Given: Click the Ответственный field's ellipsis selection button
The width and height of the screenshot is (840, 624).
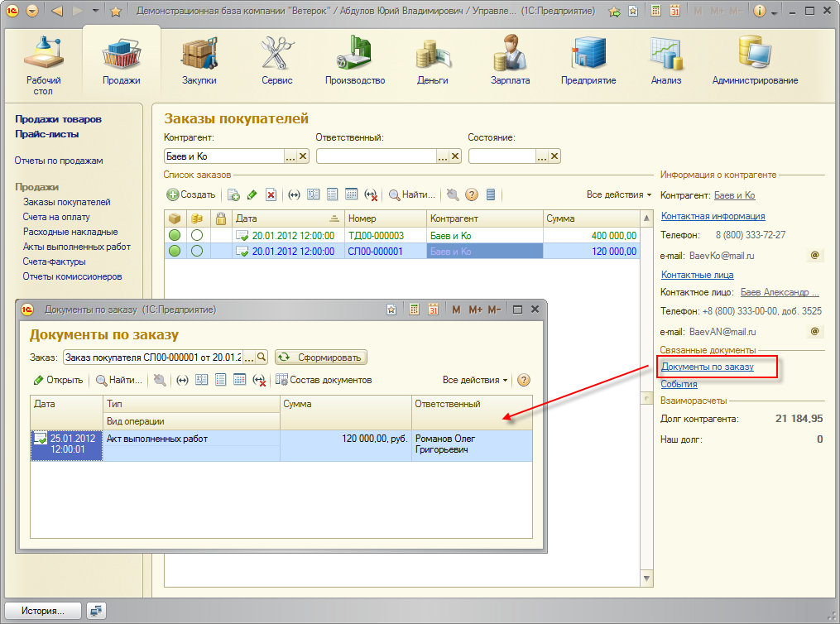Looking at the screenshot, I should tap(442, 156).
